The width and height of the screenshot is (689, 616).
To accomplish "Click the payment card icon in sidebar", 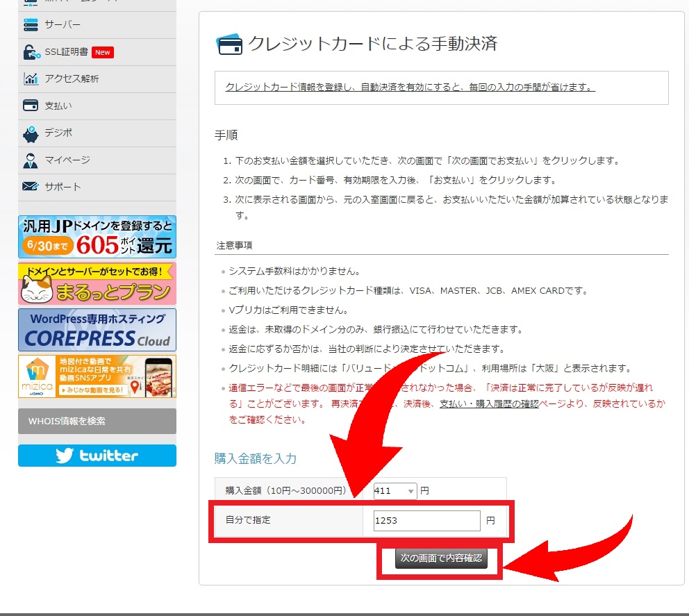I will (31, 106).
